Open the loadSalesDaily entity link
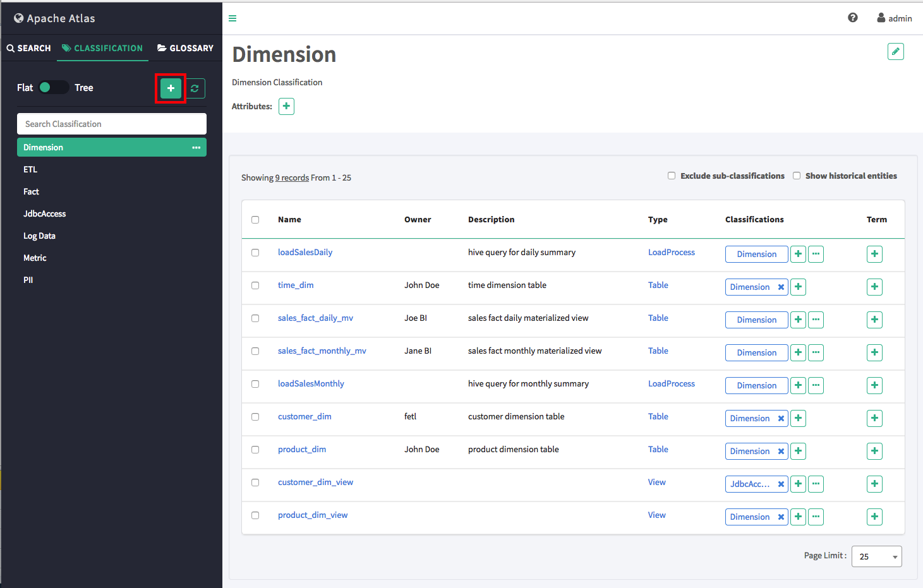The image size is (923, 588). coord(305,252)
